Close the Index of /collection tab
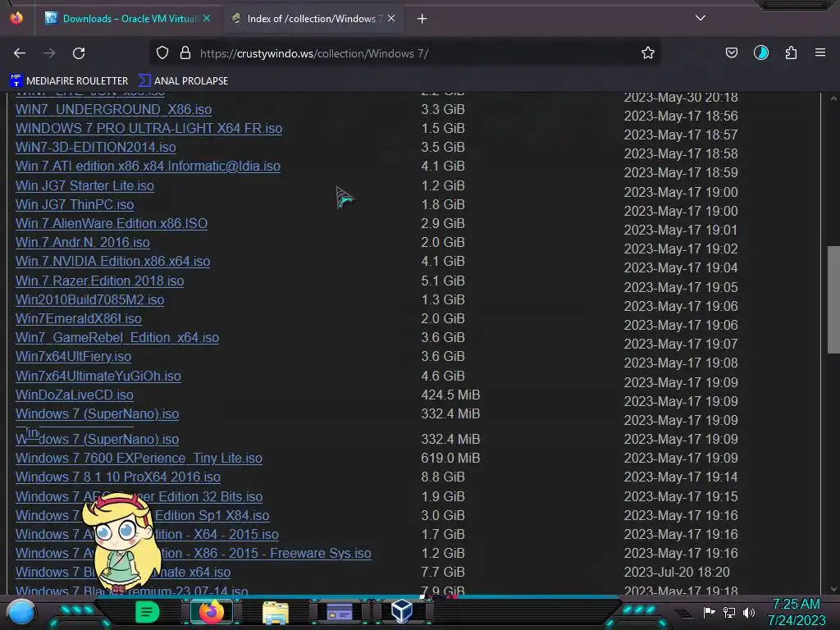This screenshot has height=630, width=840. (391, 18)
